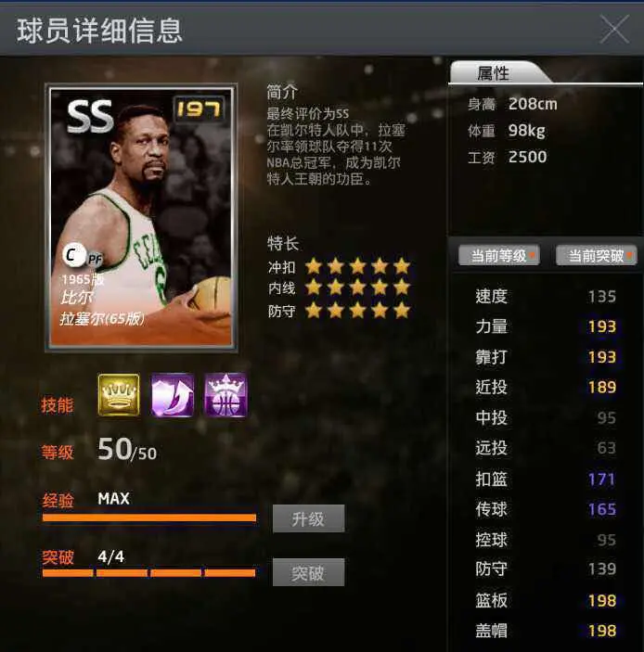Tap the PF secondary position badge

coord(95,260)
